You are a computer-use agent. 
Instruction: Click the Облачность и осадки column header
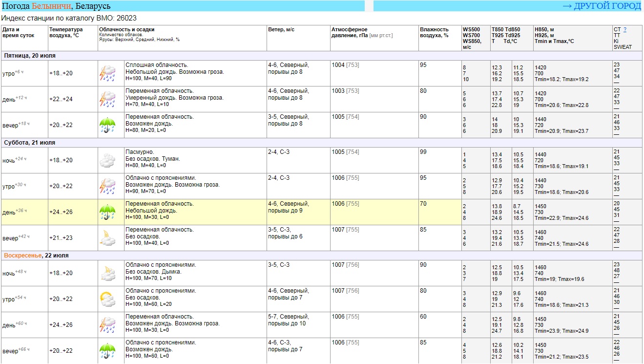click(x=126, y=29)
